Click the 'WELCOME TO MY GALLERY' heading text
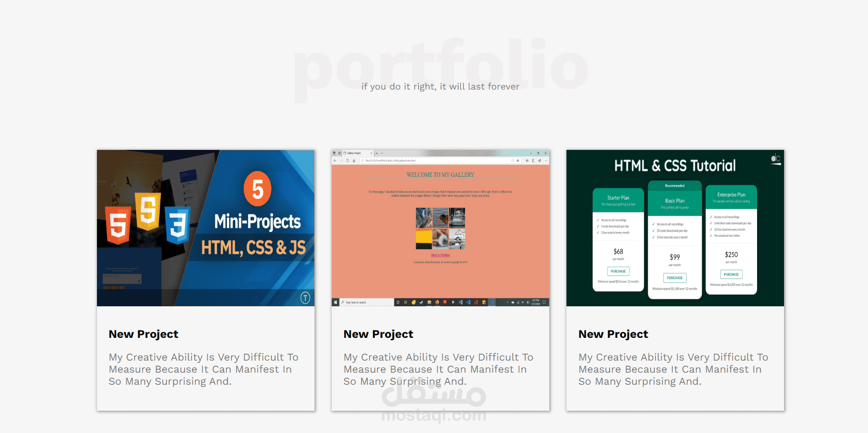The image size is (868, 433). [x=440, y=175]
